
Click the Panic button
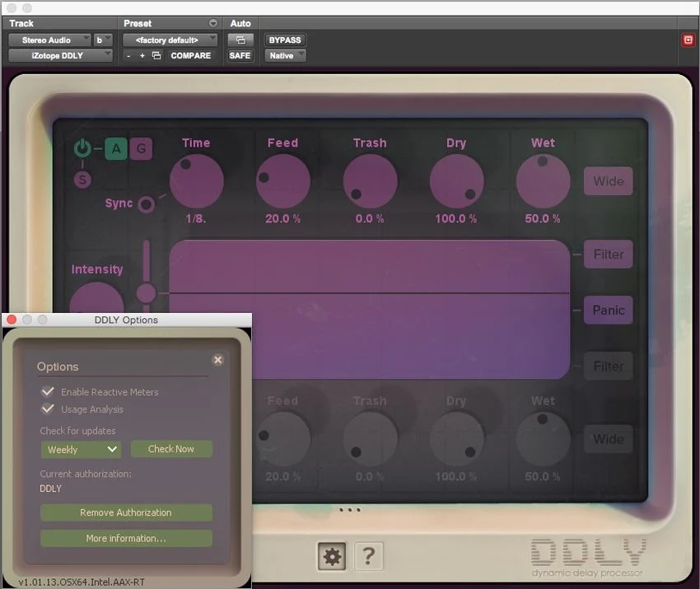point(609,310)
